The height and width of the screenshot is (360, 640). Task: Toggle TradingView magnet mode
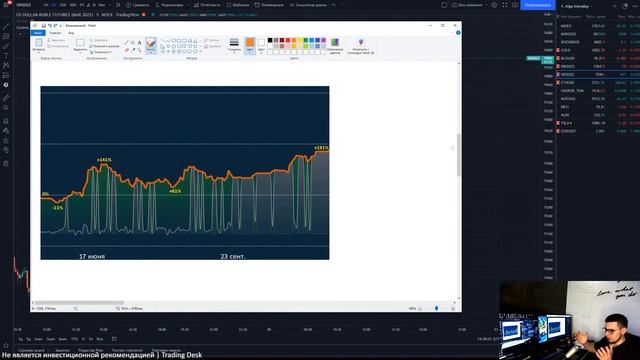coord(6,121)
